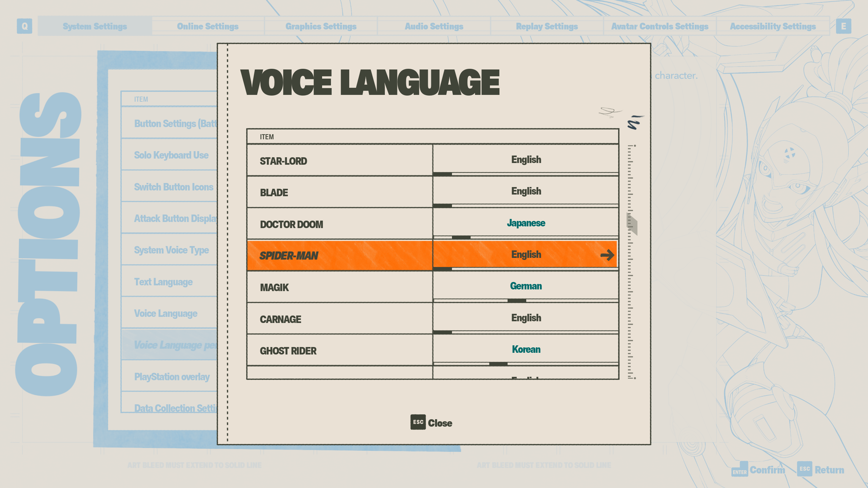
Task: Open the Avatar Controls Settings tab
Action: pos(660,26)
